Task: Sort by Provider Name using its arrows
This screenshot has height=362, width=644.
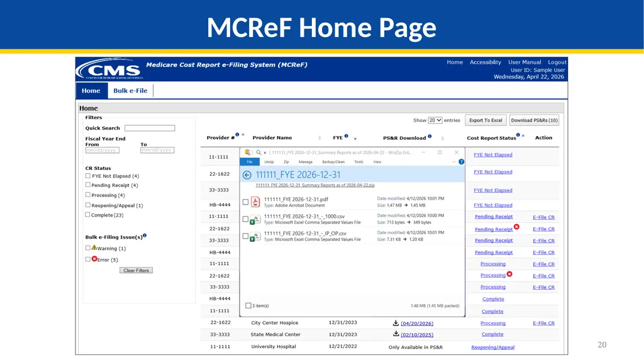Action: click(x=319, y=138)
